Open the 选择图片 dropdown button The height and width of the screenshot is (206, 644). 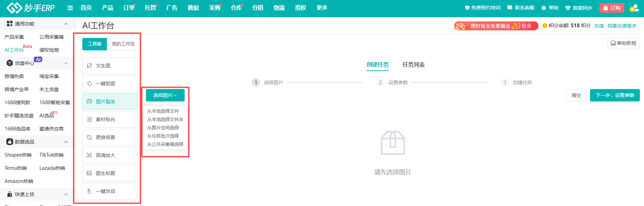pyautogui.click(x=165, y=95)
